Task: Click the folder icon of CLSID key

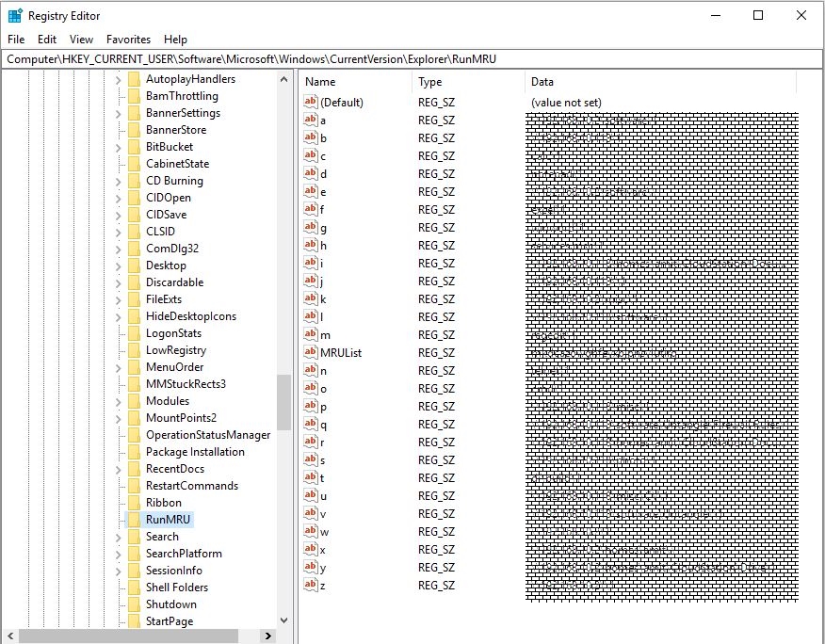Action: pyautogui.click(x=134, y=232)
